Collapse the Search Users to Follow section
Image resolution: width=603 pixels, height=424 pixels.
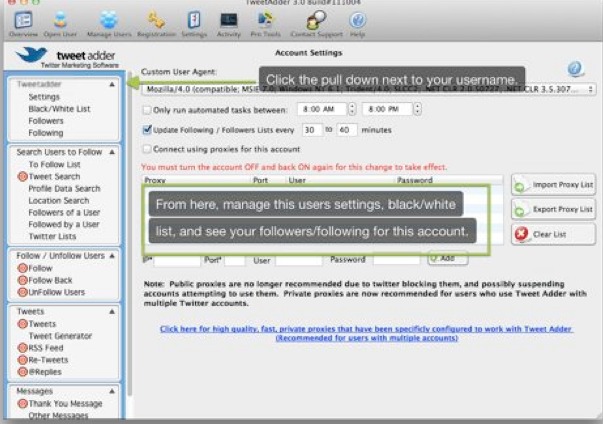point(112,152)
